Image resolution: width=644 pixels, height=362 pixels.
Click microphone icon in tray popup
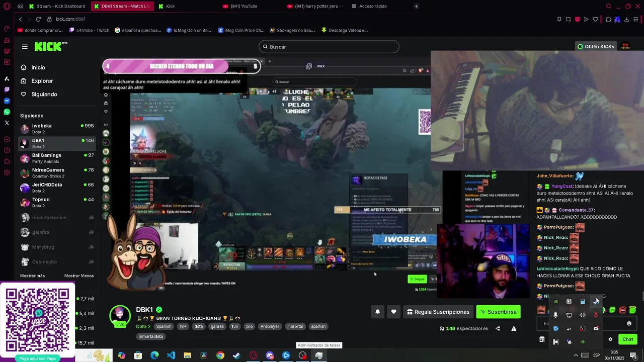[555, 315]
